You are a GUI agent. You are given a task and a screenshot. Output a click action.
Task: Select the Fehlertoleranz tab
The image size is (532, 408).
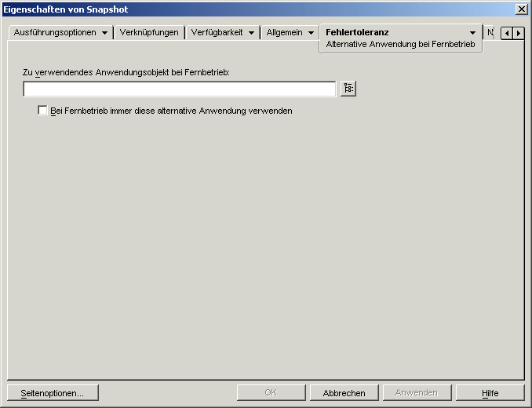pos(357,32)
